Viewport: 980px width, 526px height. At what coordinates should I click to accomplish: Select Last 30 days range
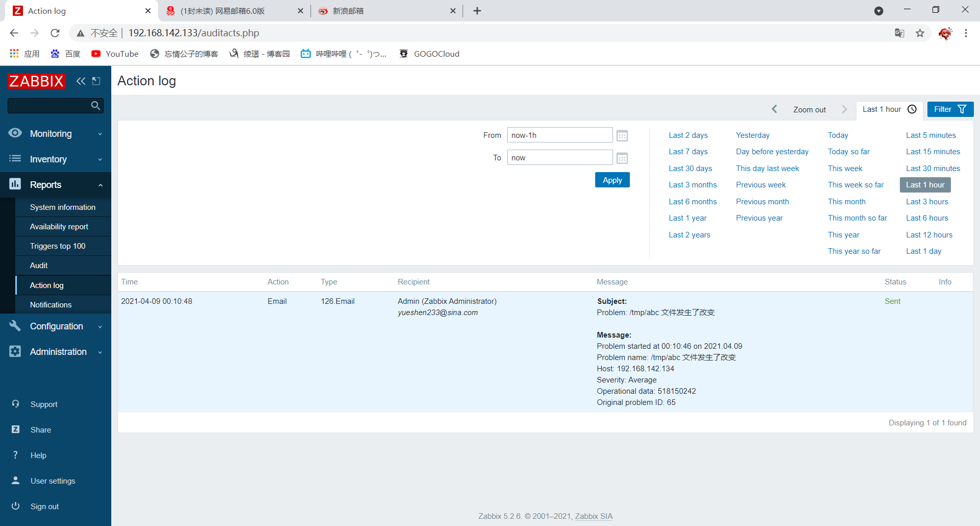pos(690,169)
